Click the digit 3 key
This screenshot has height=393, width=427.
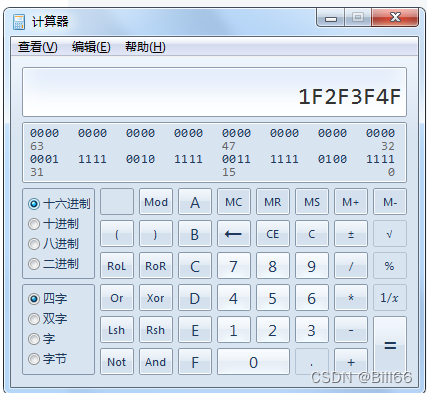pos(312,330)
